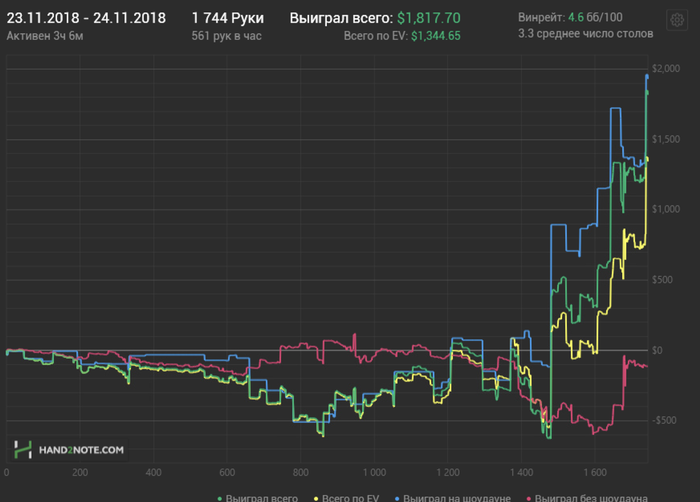Click the 'Активен 3ч 6м' text

point(45,36)
